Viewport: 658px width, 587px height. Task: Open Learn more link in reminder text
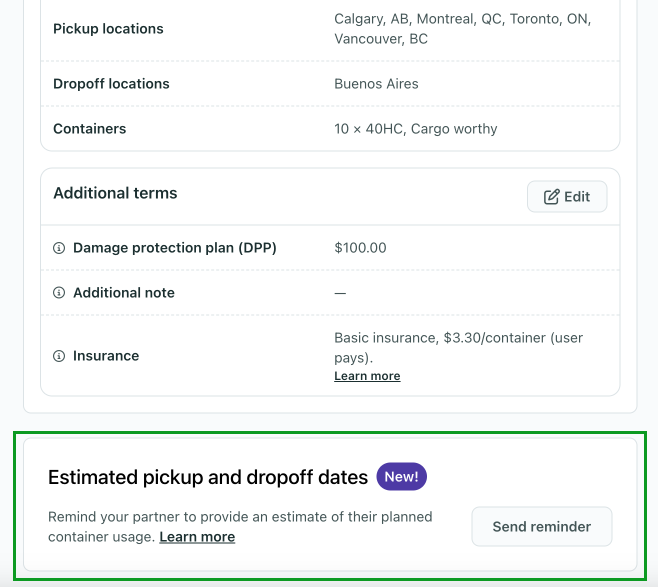[197, 537]
